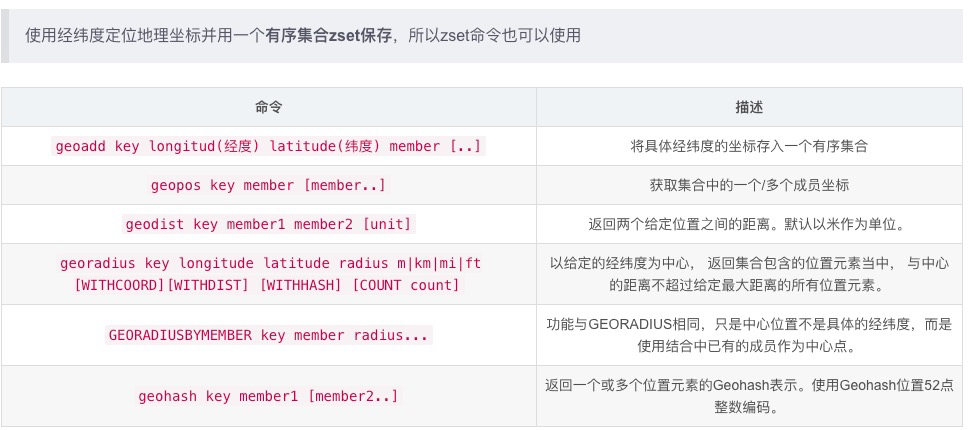The width and height of the screenshot is (971, 430).
Task: Click the bold text 有序集合zset保存
Action: point(329,36)
